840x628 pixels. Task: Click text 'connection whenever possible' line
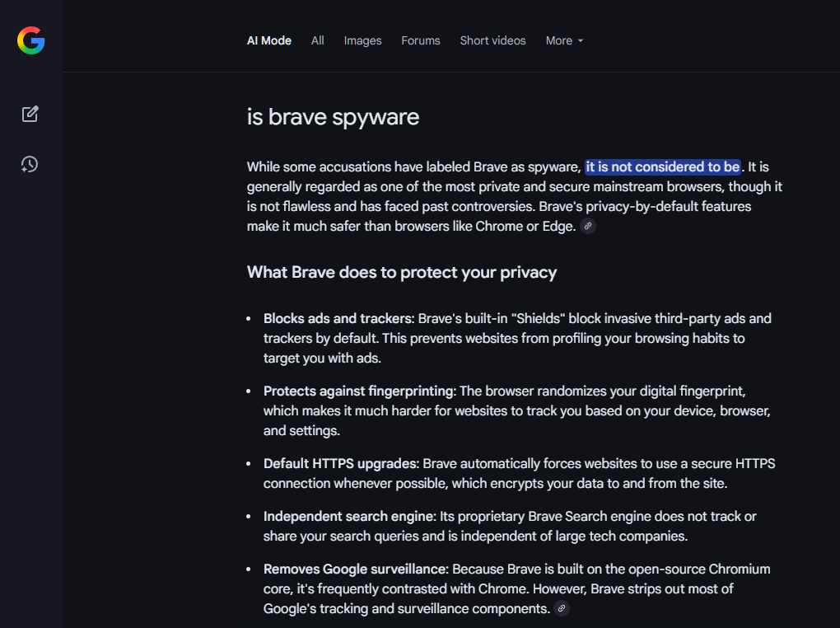click(495, 483)
